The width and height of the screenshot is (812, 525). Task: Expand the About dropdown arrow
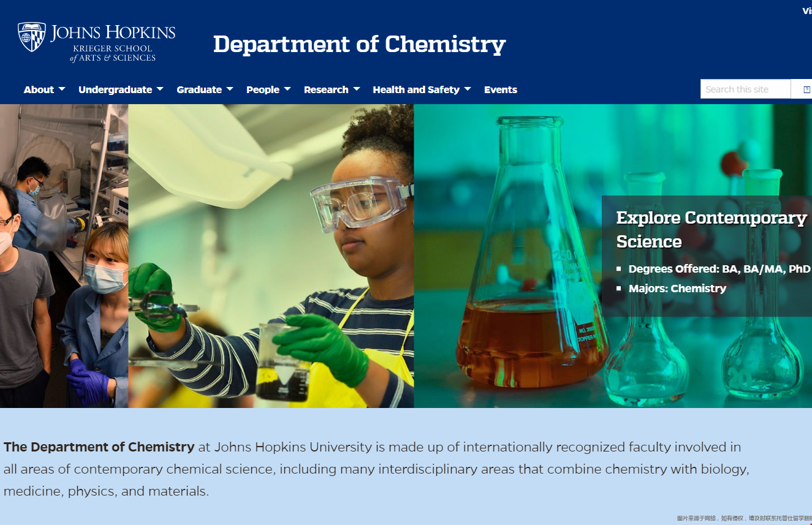62,89
